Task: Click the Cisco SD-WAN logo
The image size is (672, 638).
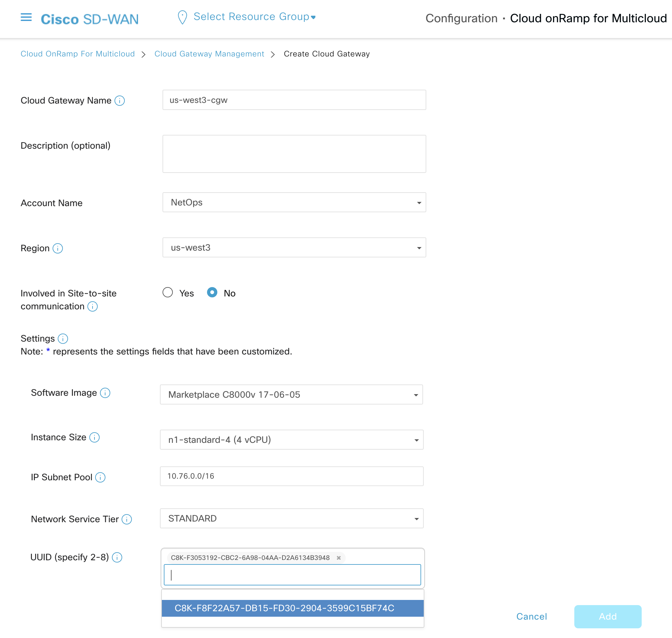Action: 90,19
